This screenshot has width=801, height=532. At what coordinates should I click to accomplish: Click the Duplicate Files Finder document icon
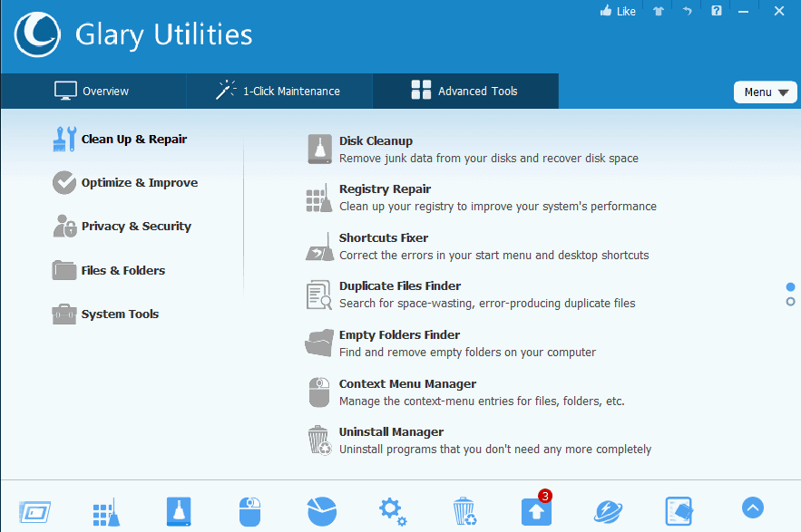(319, 295)
